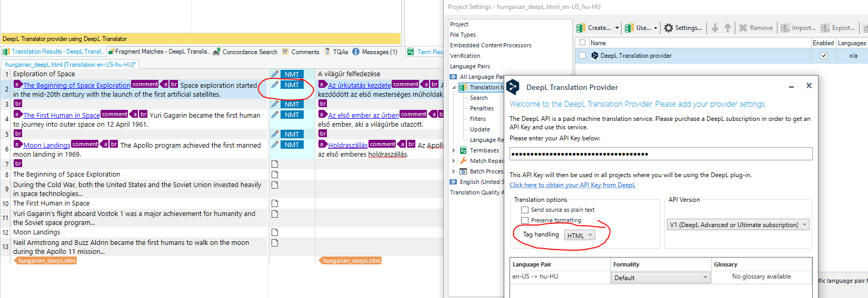Click the untranslated status icon for plain 'Moon Landings' segment 12
The height and width of the screenshot is (298, 868).
point(275,232)
